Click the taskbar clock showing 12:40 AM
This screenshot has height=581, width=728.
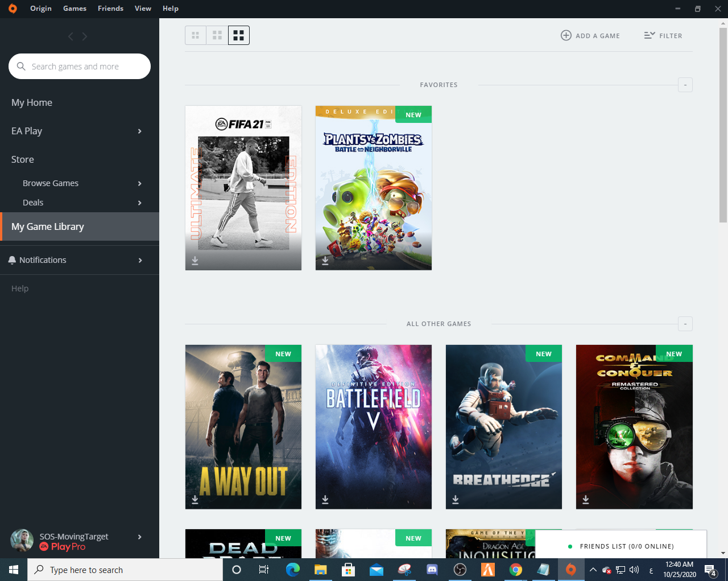tap(680, 570)
